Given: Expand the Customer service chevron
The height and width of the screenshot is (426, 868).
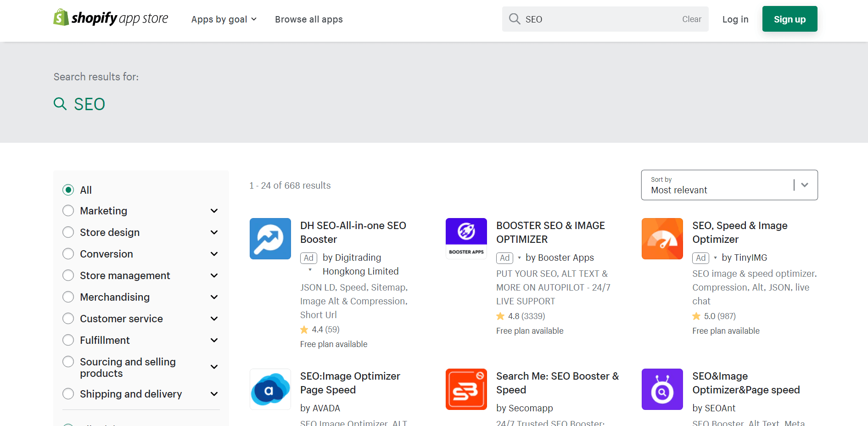Looking at the screenshot, I should (x=214, y=319).
